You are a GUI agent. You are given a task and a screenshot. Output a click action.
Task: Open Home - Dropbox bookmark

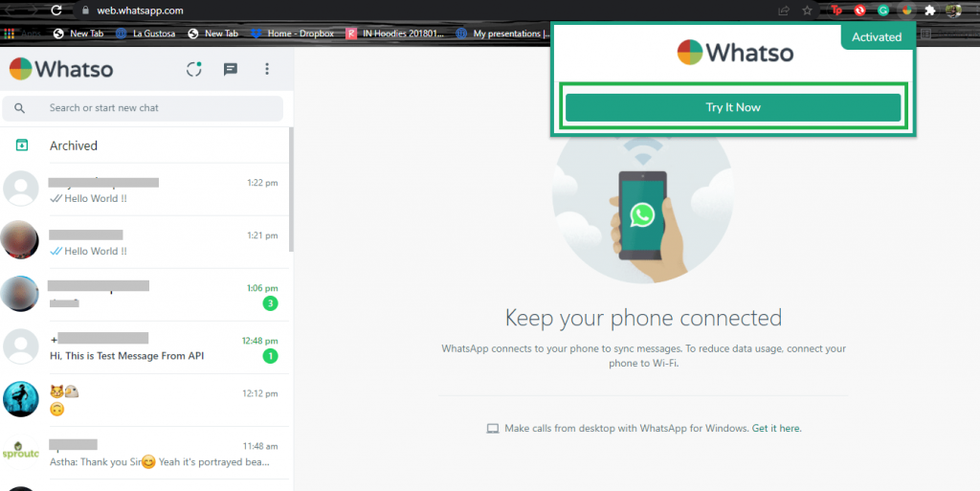tap(293, 33)
